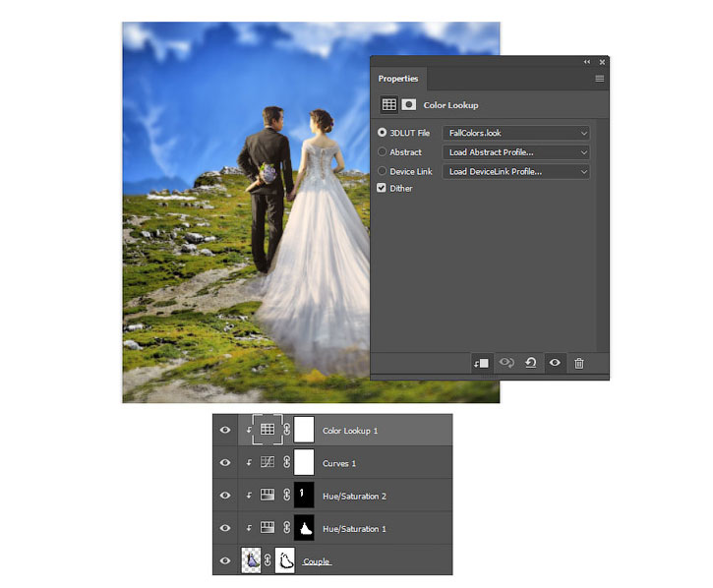Click the Color Lookup 1 mask link icon
This screenshot has height=588, width=713.
tap(287, 430)
